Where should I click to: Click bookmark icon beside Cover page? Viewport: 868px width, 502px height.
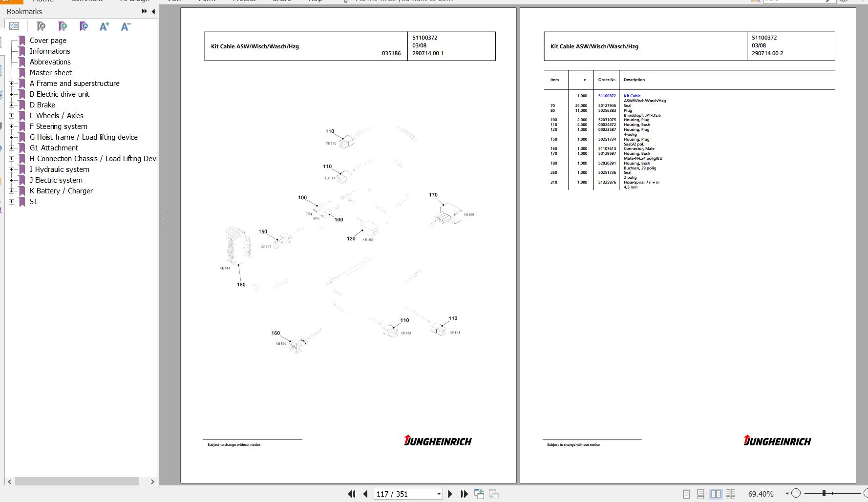[22, 41]
